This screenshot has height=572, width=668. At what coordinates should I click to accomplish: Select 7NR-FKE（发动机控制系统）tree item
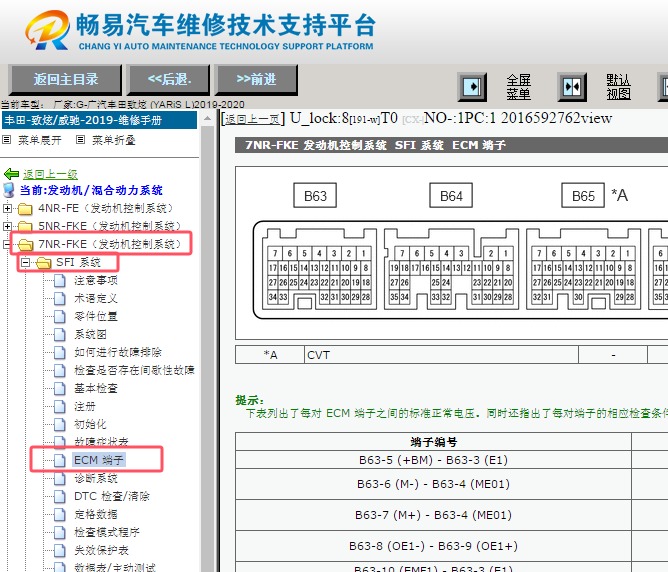coord(110,244)
